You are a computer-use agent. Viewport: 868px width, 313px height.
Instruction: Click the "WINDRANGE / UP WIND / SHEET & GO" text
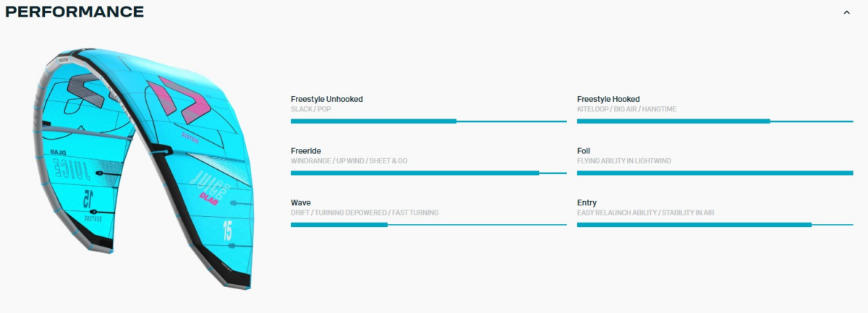point(349,160)
